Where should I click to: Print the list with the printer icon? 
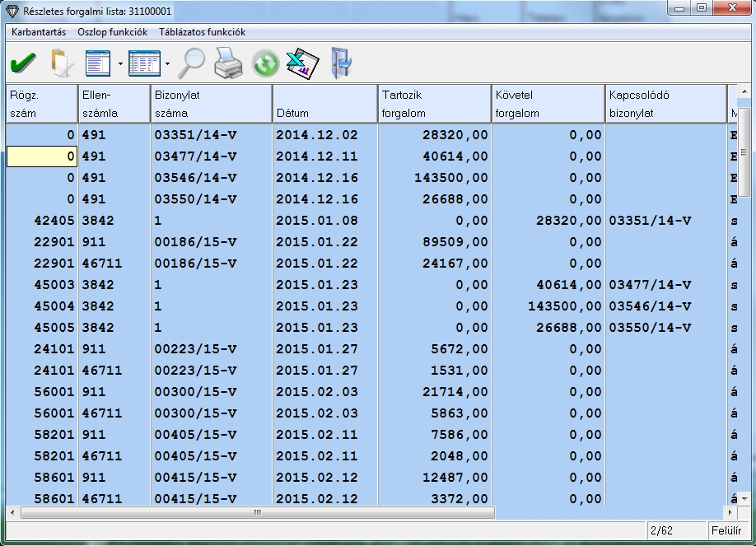coord(228,63)
